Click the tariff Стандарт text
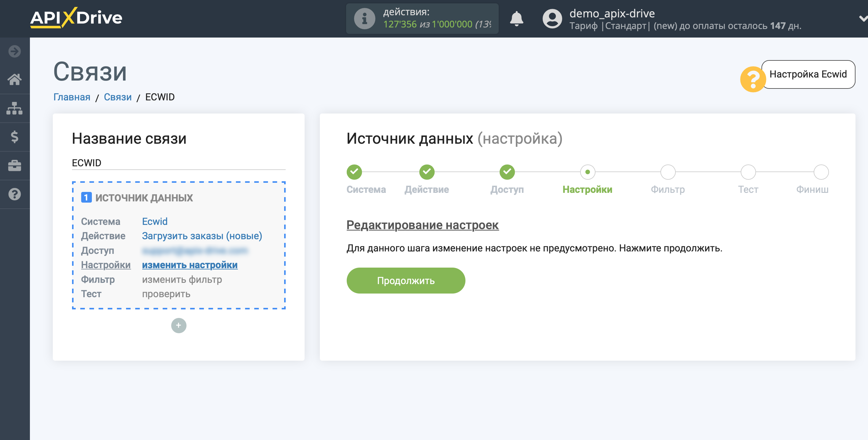 (626, 26)
